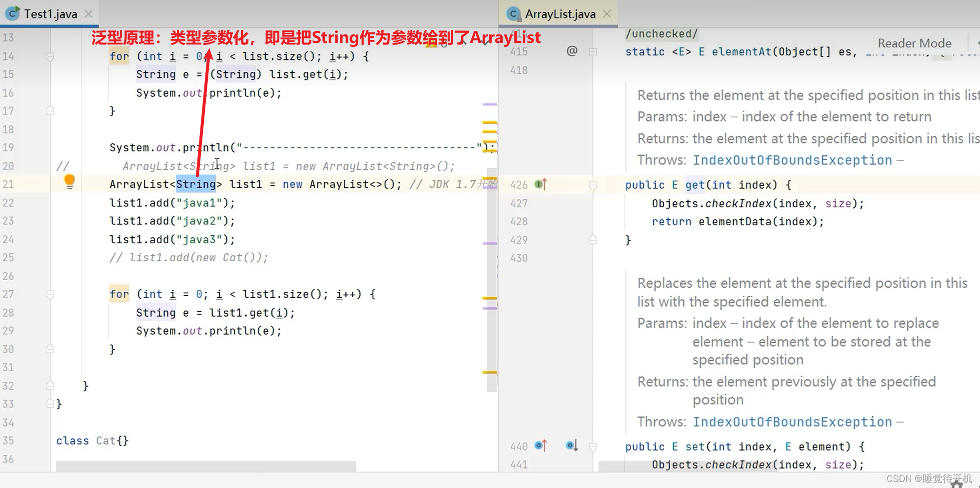This screenshot has width=980, height=488.
Task: Click the overridden-by down-arrow icon at line 440
Action: click(x=572, y=445)
